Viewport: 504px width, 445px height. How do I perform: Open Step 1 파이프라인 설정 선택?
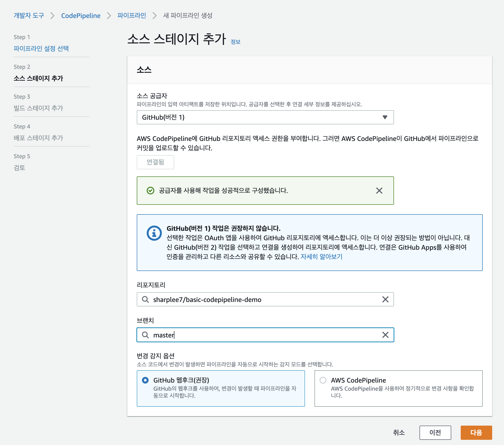[x=41, y=48]
